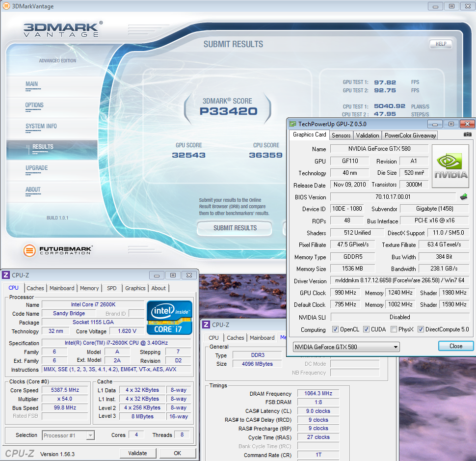The width and height of the screenshot is (476, 461).
Task: Click the Intel Core i7 logo in CPU-Z
Action: 169,317
